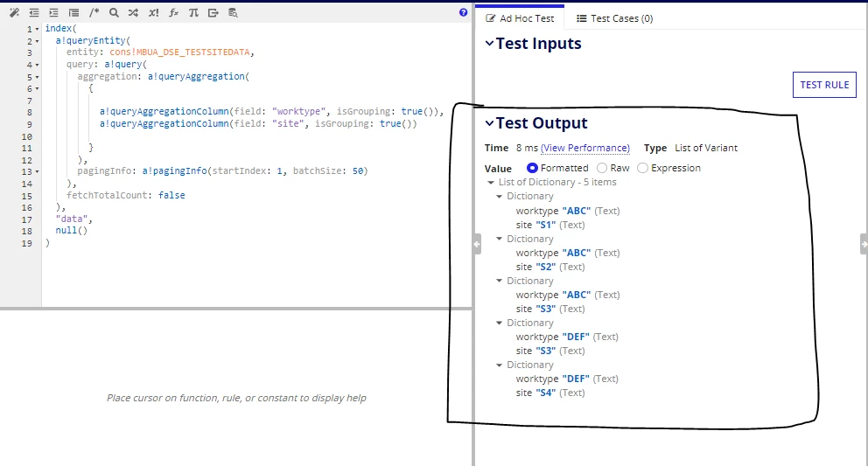
Task: Click the site "S1" value row
Action: pyautogui.click(x=550, y=225)
